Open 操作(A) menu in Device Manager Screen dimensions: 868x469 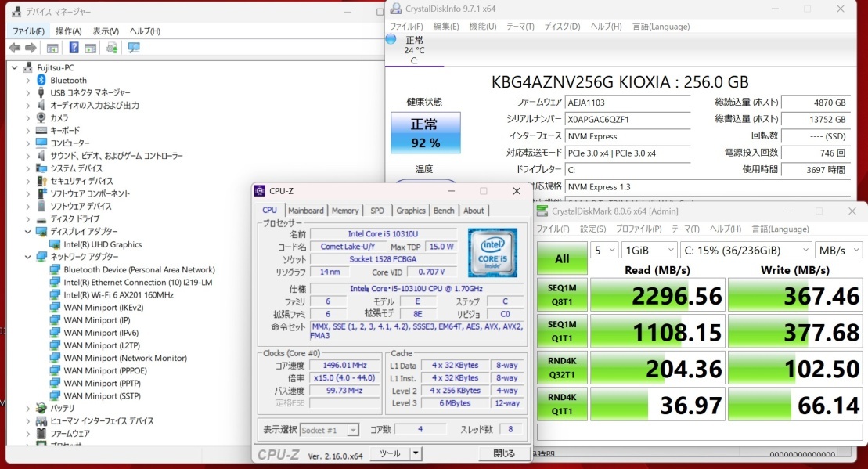click(68, 31)
